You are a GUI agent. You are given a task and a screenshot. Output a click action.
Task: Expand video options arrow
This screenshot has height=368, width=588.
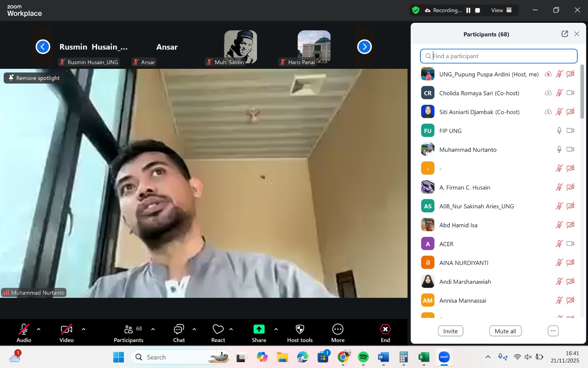[x=83, y=329]
